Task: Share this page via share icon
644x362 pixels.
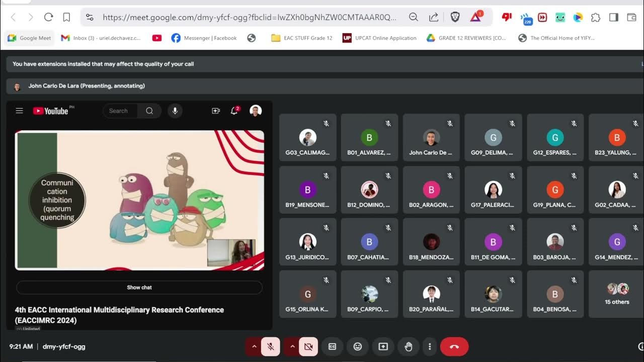Action: point(433,17)
